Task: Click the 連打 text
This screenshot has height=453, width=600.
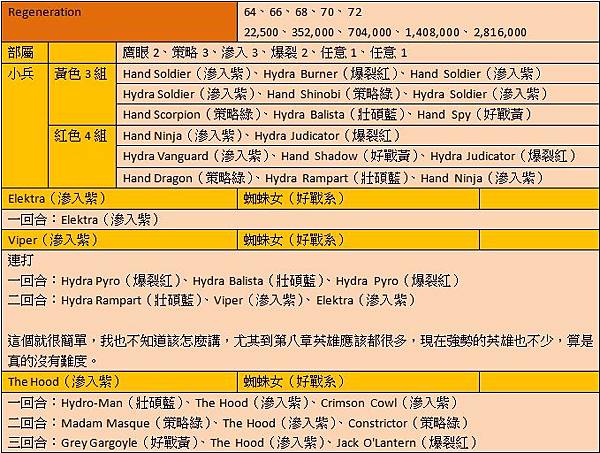Action: click(21, 261)
